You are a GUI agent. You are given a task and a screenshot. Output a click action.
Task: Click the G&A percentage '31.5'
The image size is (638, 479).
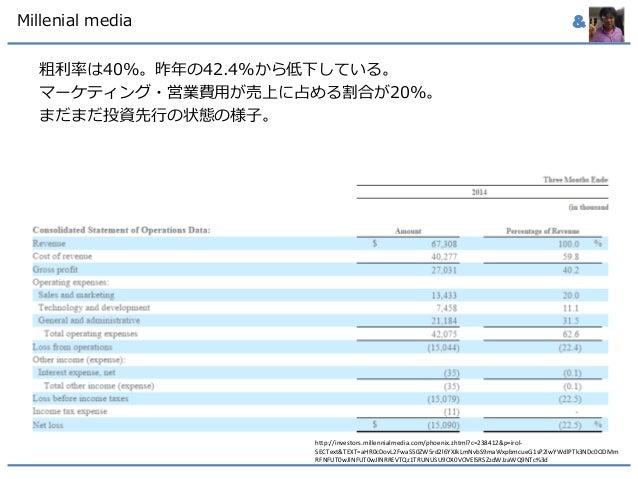tap(570, 321)
